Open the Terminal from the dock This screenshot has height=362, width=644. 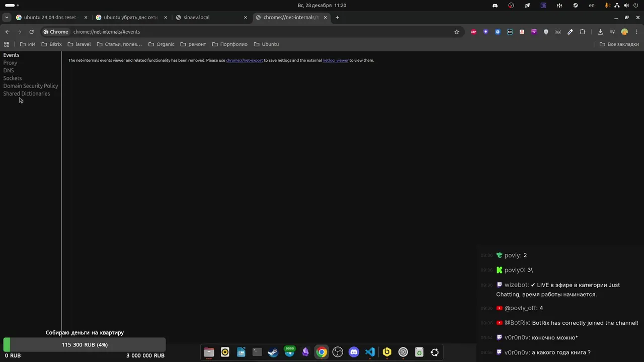(257, 352)
